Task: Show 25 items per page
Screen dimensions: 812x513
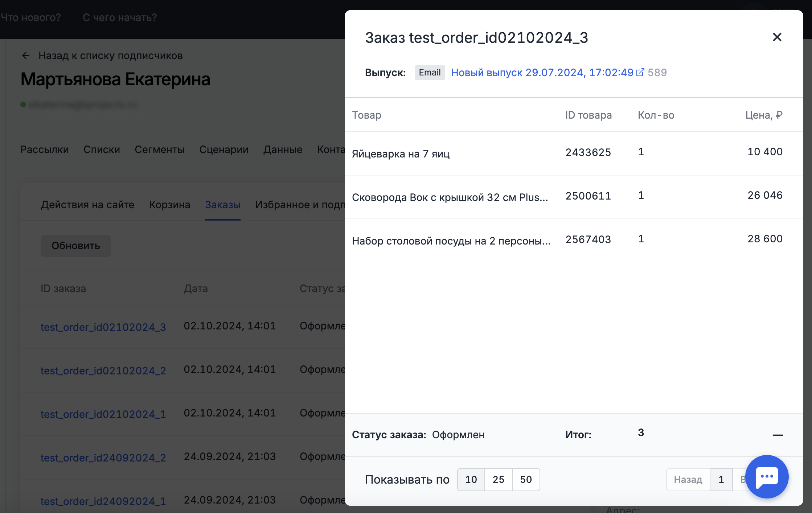Action: (x=499, y=480)
